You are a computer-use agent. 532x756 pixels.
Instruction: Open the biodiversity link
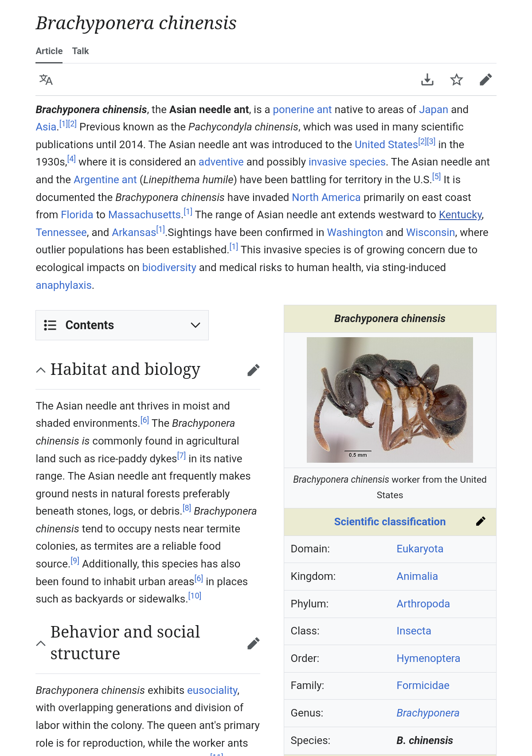(169, 268)
